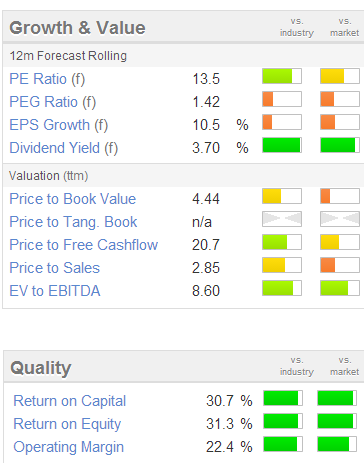Click the Price to Tang. Book link

73,222
